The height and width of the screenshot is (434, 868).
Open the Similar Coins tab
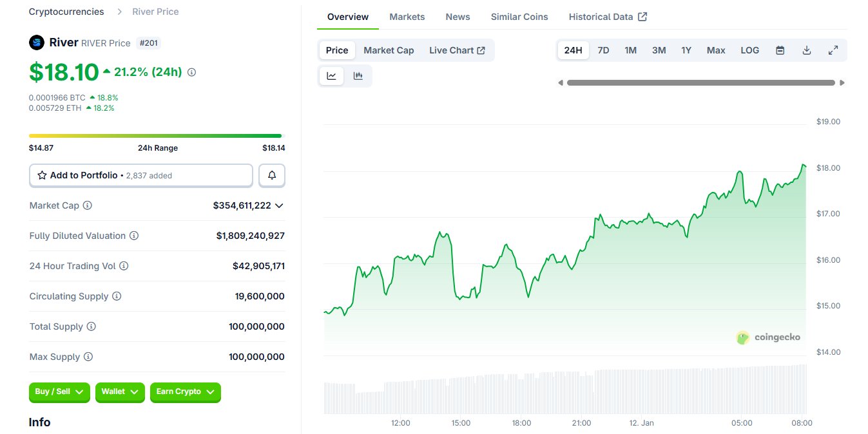519,17
